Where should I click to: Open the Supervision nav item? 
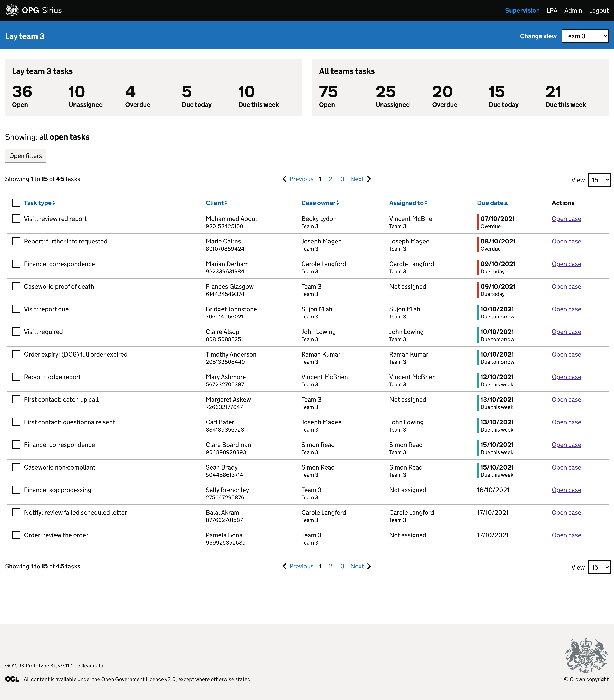tap(522, 10)
